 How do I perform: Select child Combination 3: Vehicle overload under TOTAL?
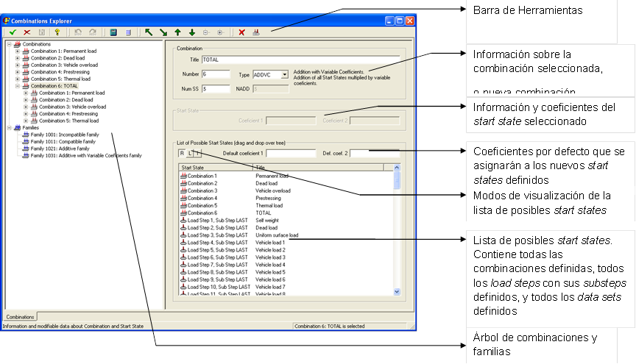[x=73, y=107]
